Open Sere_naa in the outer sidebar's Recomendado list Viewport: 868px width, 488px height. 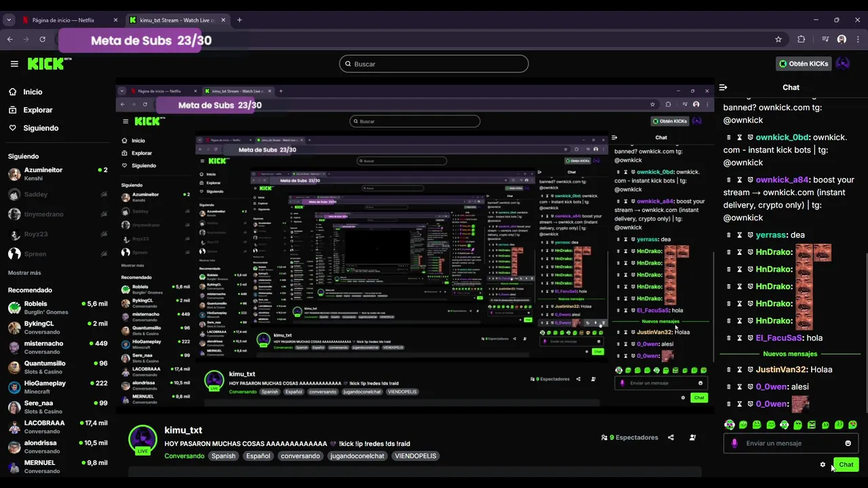pos(58,407)
